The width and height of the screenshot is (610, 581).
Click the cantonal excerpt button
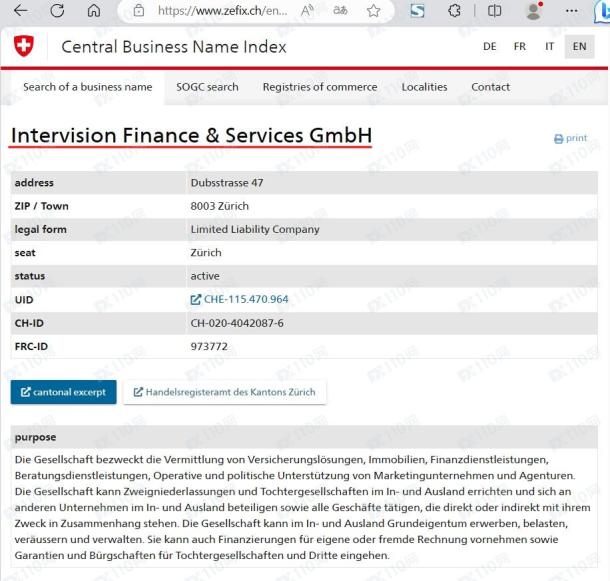pyautogui.click(x=63, y=392)
